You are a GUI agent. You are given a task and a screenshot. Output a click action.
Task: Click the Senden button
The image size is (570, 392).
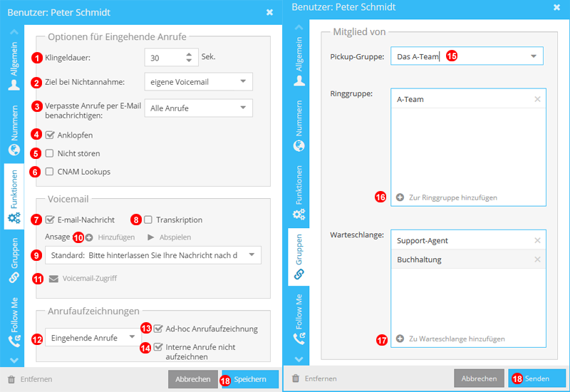[x=537, y=378]
